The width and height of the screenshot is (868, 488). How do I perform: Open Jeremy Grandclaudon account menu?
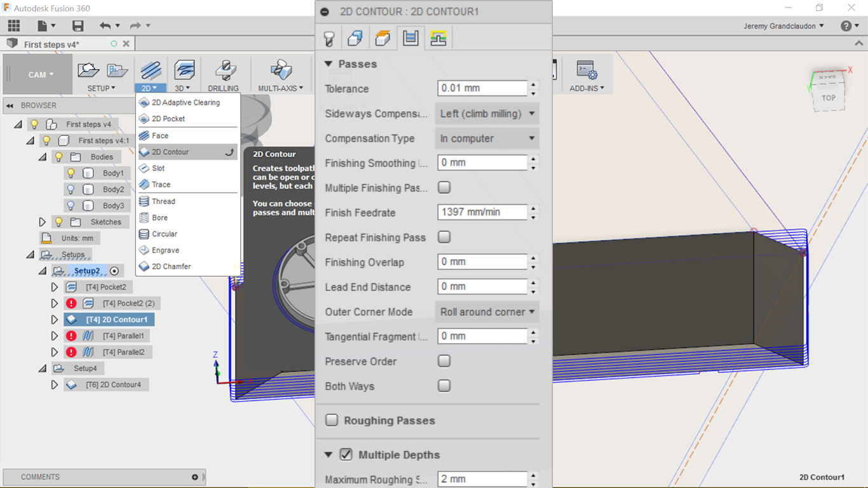coord(783,26)
